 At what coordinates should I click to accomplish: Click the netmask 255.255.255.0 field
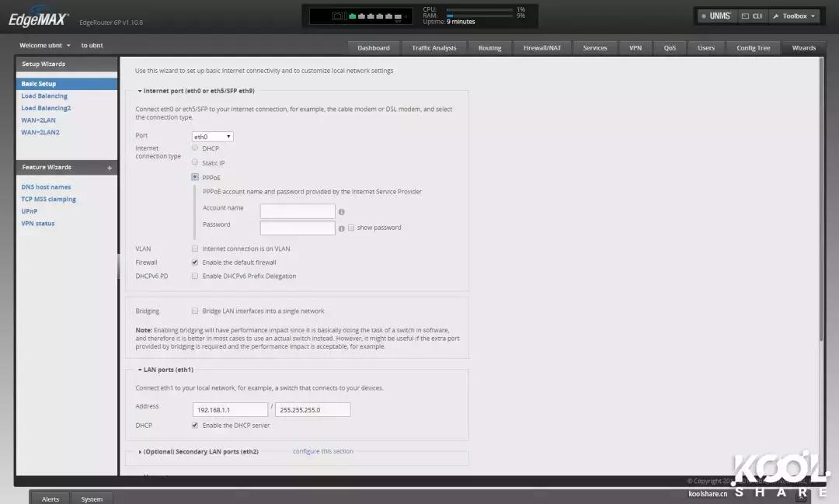coord(312,410)
